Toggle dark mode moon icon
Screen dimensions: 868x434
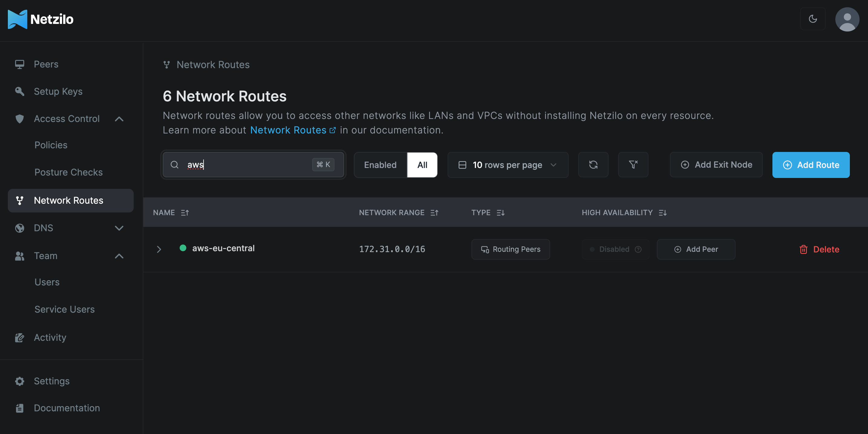click(x=813, y=18)
